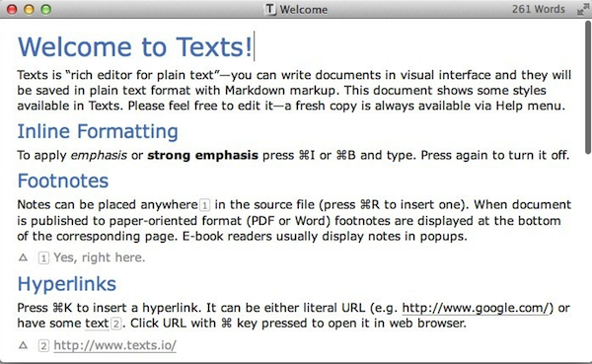Screen dimensions: 592x364
Task: Open the http://www.google.com/ link
Action: pyautogui.click(x=475, y=308)
